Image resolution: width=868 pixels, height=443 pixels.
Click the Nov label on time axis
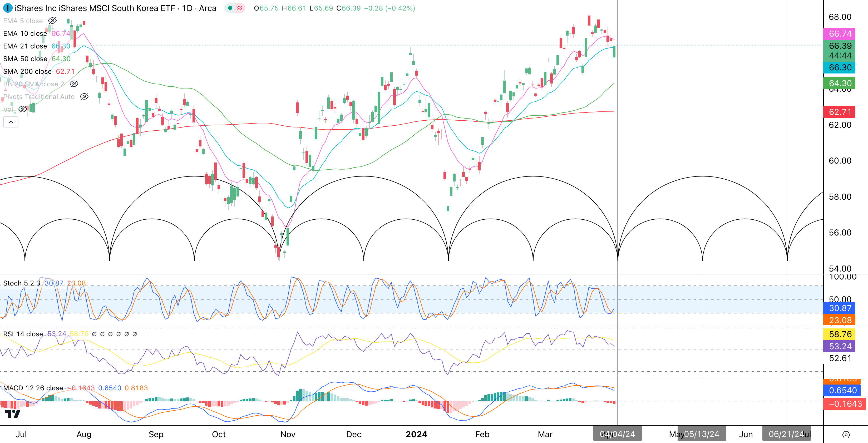[x=288, y=434]
